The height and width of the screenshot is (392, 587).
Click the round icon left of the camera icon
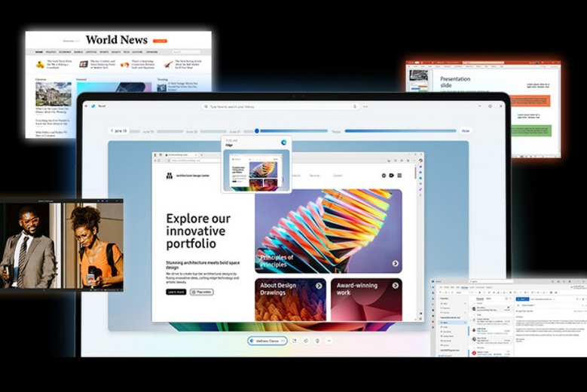[x=384, y=175]
